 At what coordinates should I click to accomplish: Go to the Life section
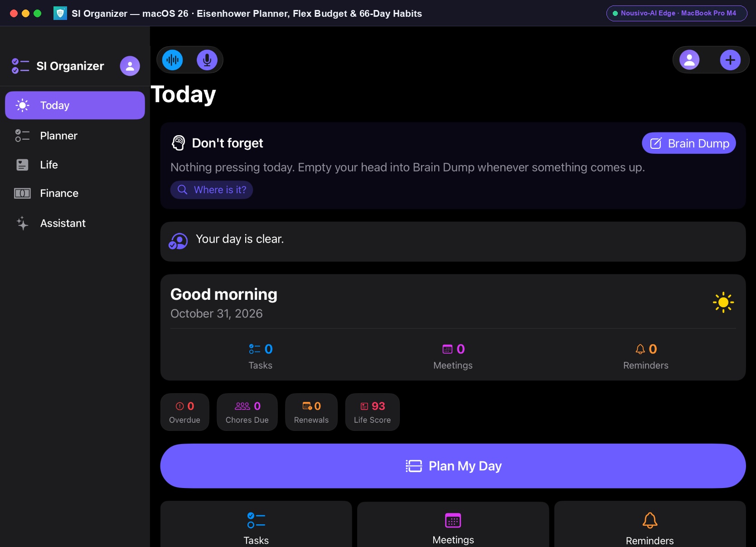[75, 165]
